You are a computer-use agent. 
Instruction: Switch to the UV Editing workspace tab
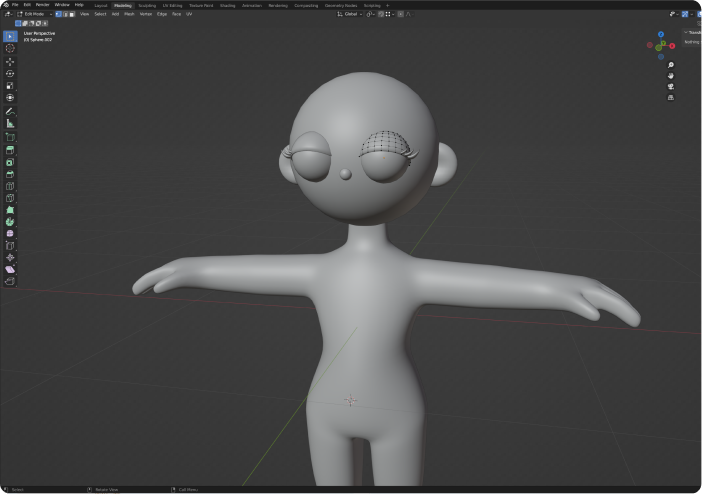[x=172, y=5]
